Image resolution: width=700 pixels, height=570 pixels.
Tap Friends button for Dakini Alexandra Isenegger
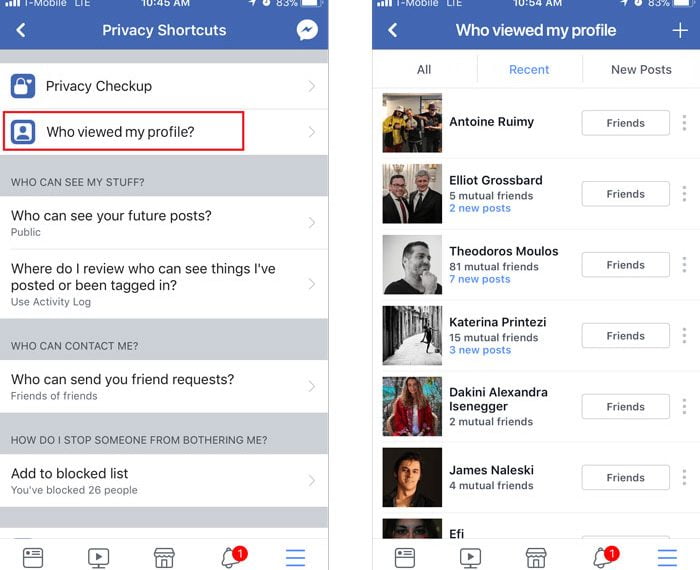625,407
